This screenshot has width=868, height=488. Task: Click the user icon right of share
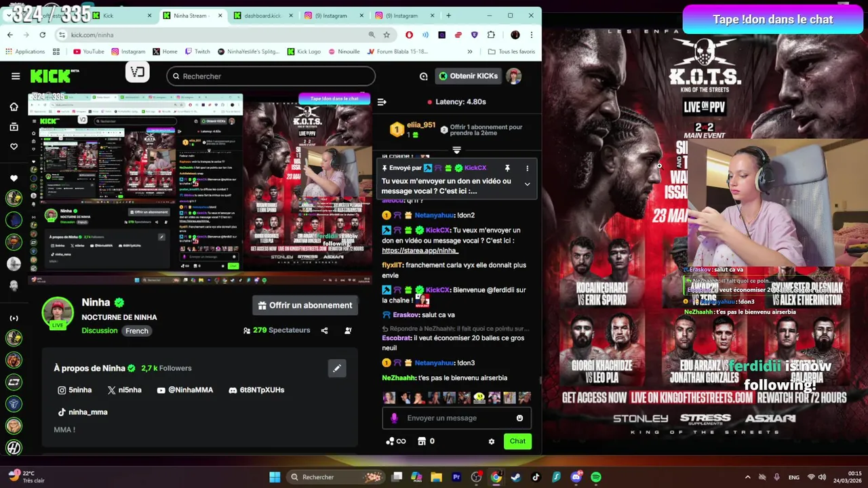(348, 330)
